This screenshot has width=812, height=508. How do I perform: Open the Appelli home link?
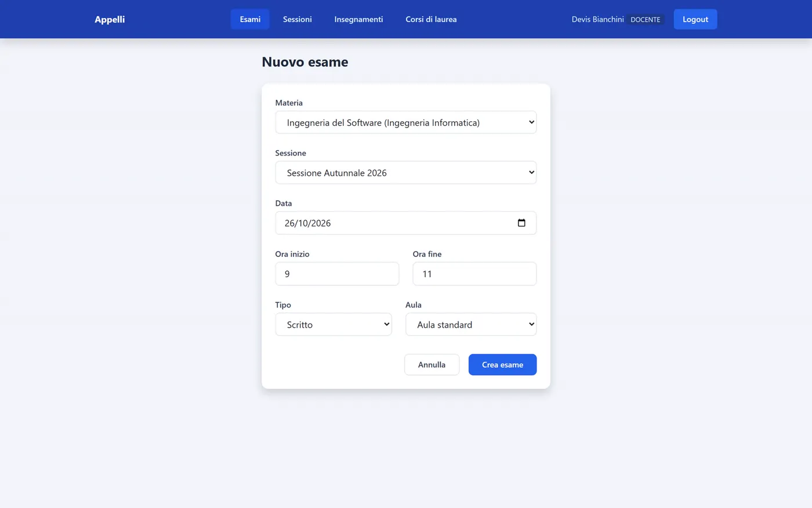click(x=110, y=19)
